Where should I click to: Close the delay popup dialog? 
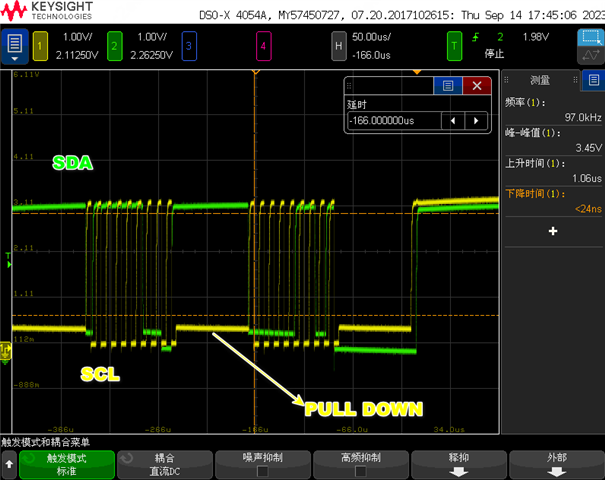(x=477, y=86)
